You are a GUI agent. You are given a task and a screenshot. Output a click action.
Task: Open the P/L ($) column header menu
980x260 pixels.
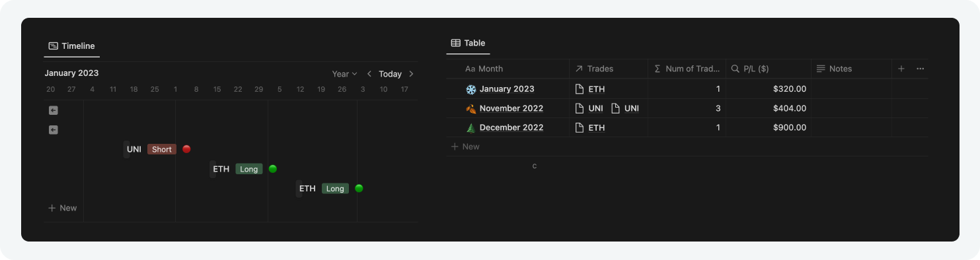(x=769, y=69)
